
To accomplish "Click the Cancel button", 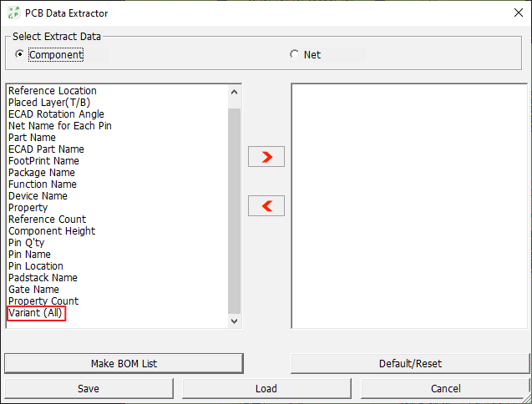I will 445,388.
